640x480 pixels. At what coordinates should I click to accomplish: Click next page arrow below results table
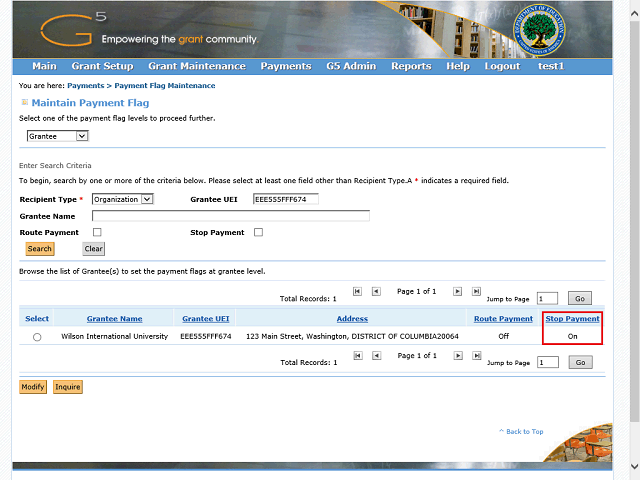tap(457, 356)
